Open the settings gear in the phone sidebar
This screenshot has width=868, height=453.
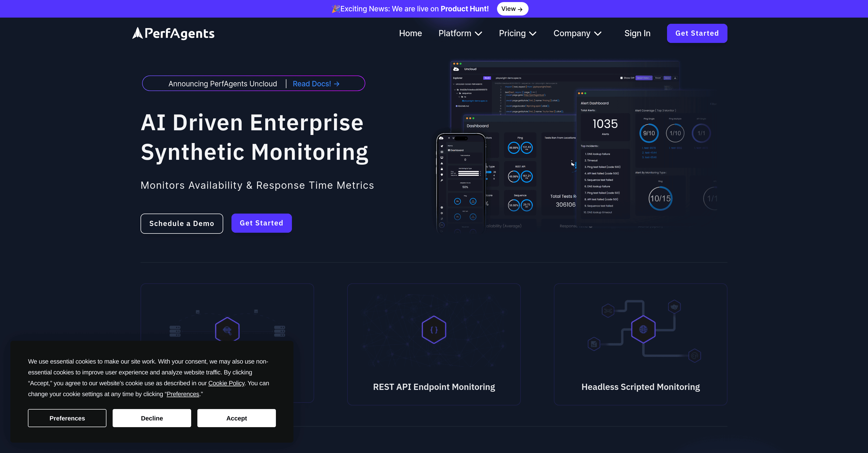coord(442,214)
